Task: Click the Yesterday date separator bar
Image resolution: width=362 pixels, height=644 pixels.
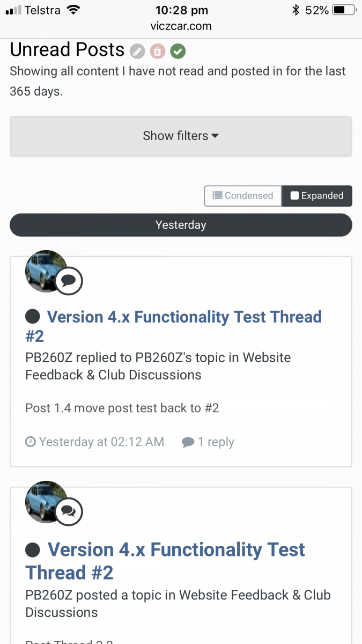Action: coord(181,225)
